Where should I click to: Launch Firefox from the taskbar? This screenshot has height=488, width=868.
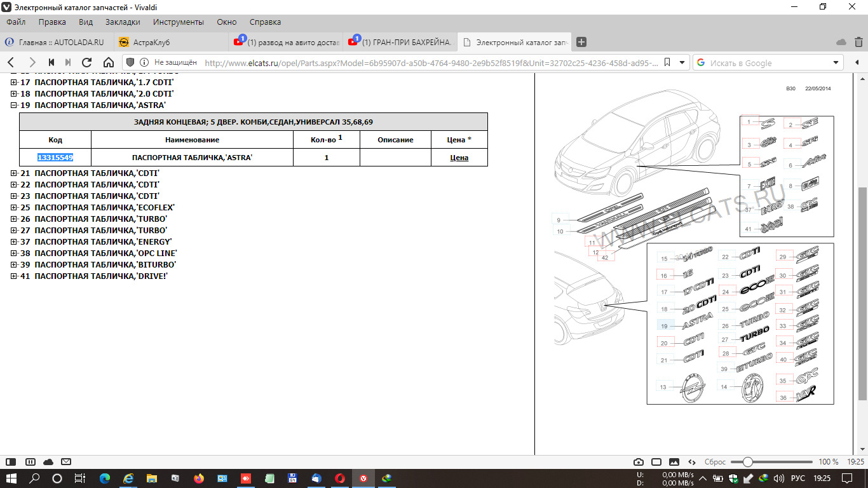tap(198, 478)
